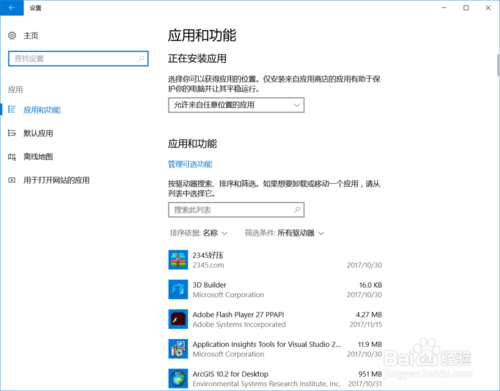The height and width of the screenshot is (391, 500).
Task: Open 默认应用 in sidebar
Action: (38, 133)
